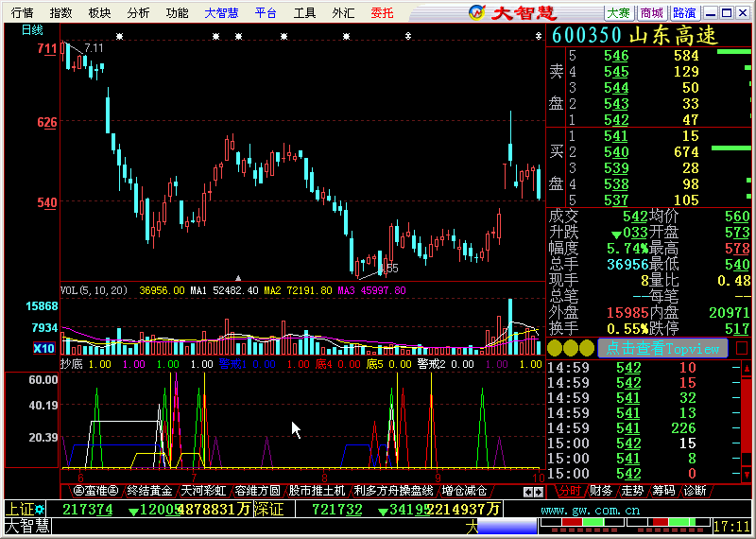Switch to the 走势 tab
This screenshot has width=756, height=539.
point(632,491)
